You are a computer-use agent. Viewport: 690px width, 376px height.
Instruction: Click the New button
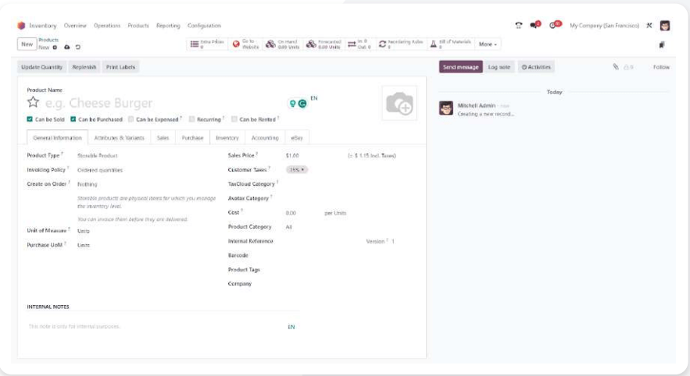point(27,44)
